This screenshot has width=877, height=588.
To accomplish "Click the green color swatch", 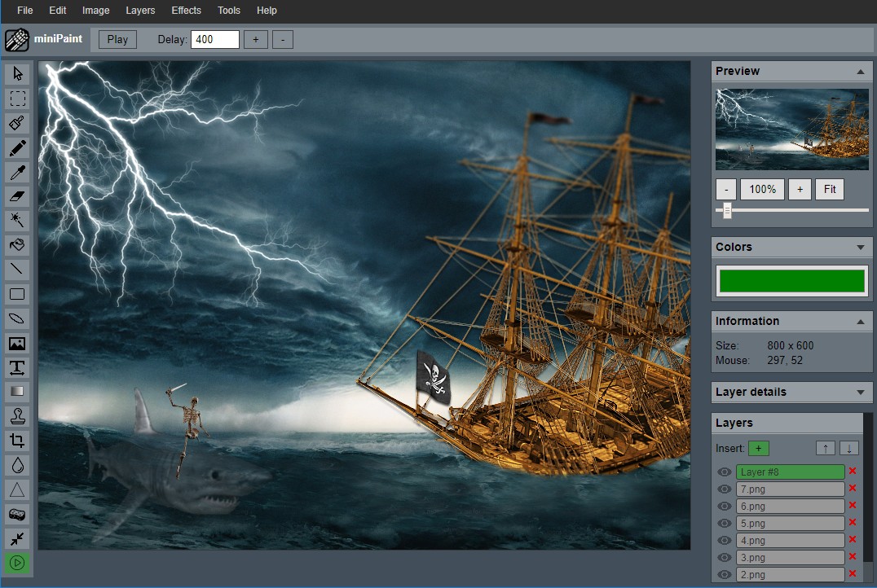I will click(791, 281).
